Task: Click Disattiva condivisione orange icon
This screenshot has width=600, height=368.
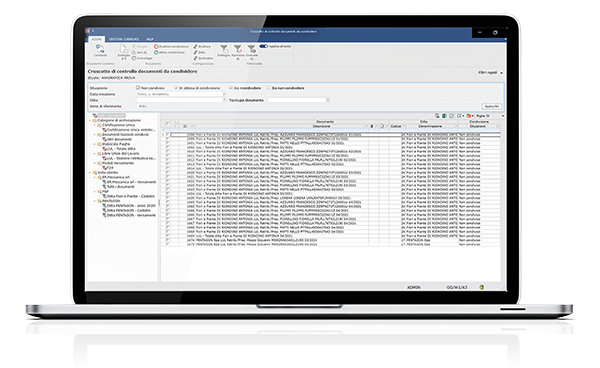Action: click(156, 47)
